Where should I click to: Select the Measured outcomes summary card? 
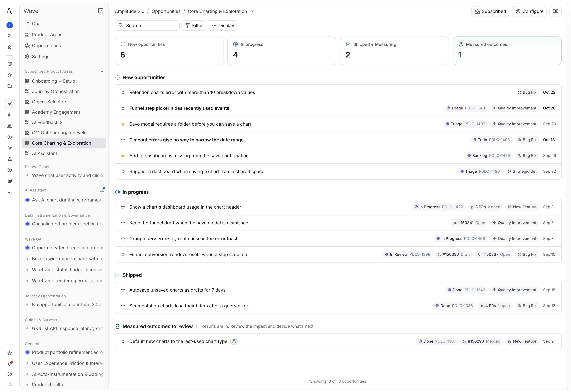(507, 51)
